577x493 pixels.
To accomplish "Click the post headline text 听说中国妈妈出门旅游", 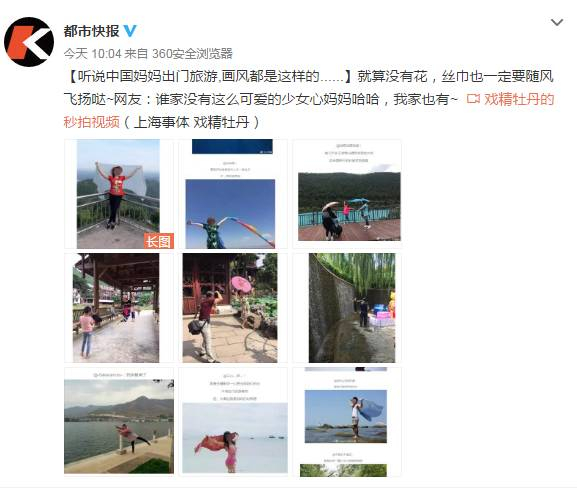I will 149,77.
